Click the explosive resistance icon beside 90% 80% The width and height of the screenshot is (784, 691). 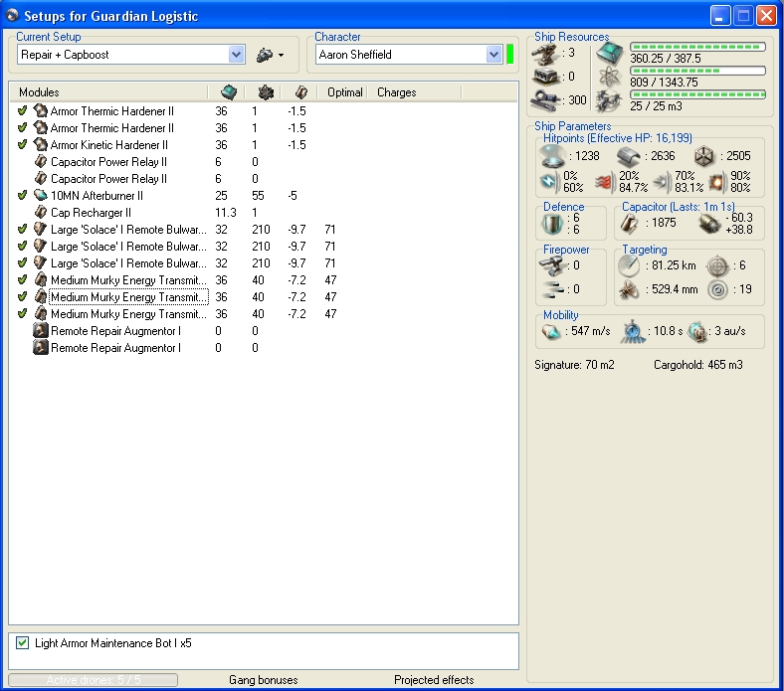pos(717,183)
